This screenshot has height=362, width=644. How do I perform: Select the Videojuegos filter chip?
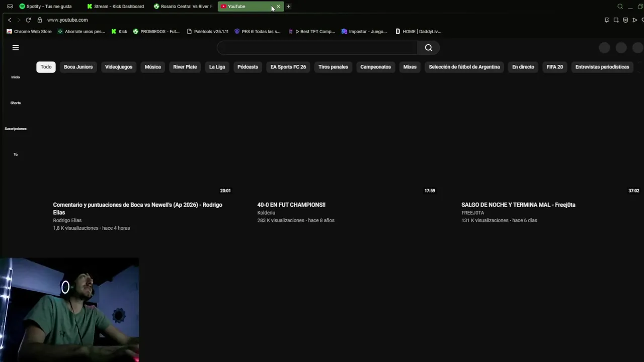tap(119, 67)
